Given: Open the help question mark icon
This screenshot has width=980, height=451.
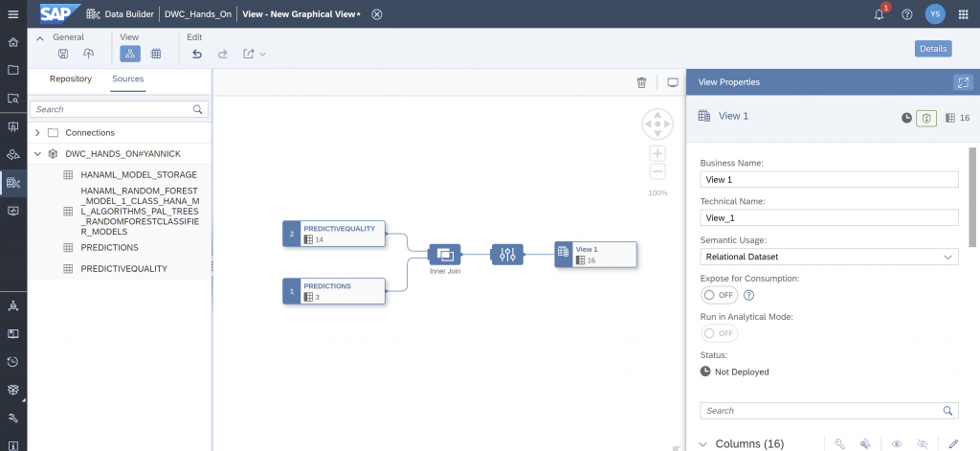Looking at the screenshot, I should coord(907,13).
